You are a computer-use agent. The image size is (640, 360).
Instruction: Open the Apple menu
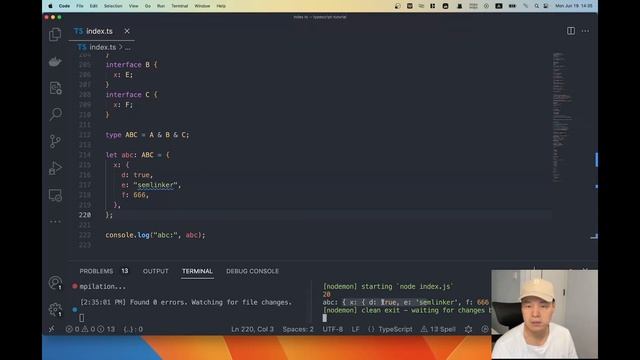click(x=50, y=6)
